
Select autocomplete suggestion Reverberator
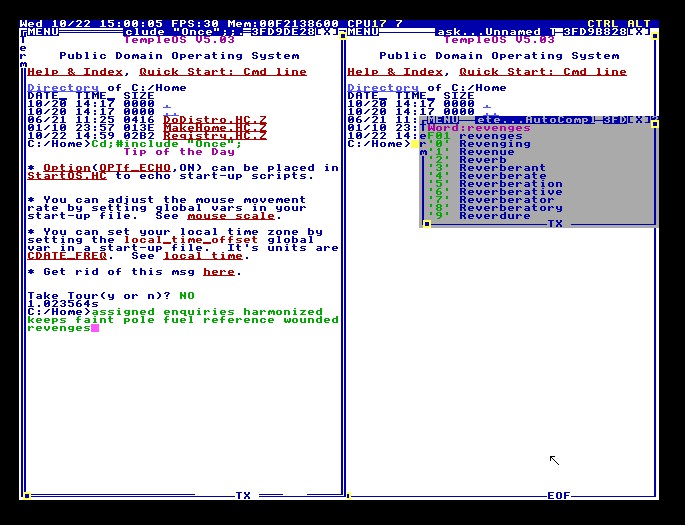507,200
